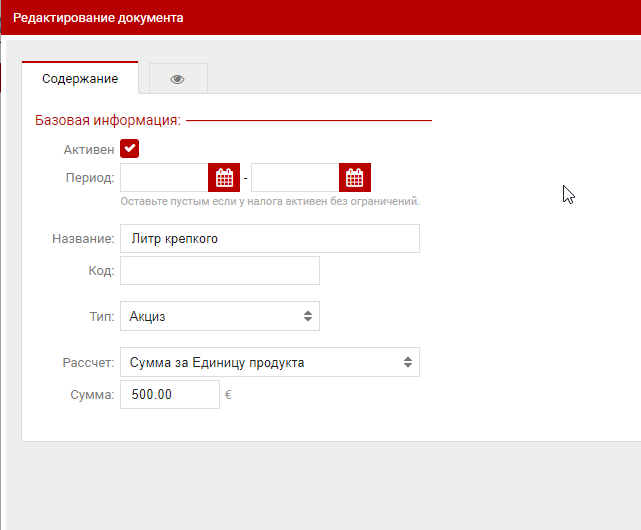Open the Рассчет dropdown list
The height and width of the screenshot is (530, 641).
(269, 362)
